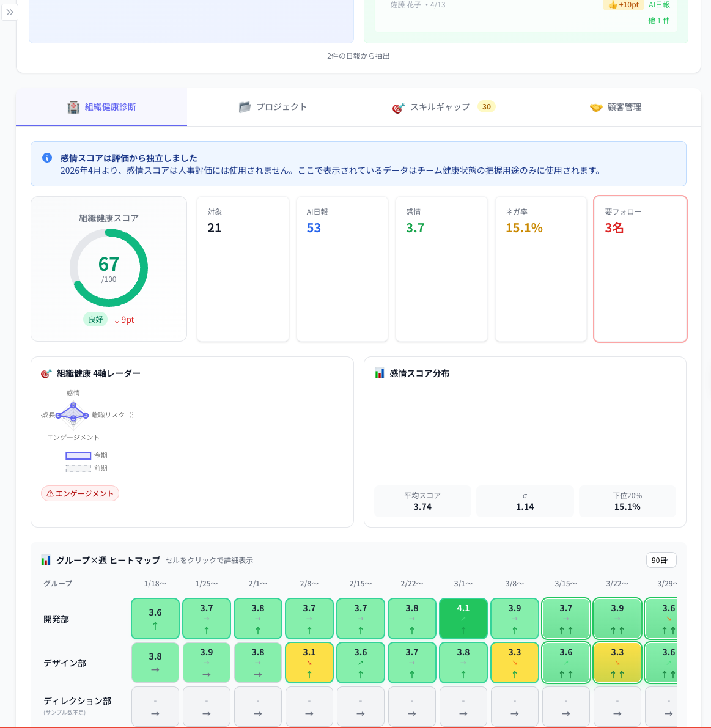Click the 組織健康診断 hospital icon

[x=73, y=107]
